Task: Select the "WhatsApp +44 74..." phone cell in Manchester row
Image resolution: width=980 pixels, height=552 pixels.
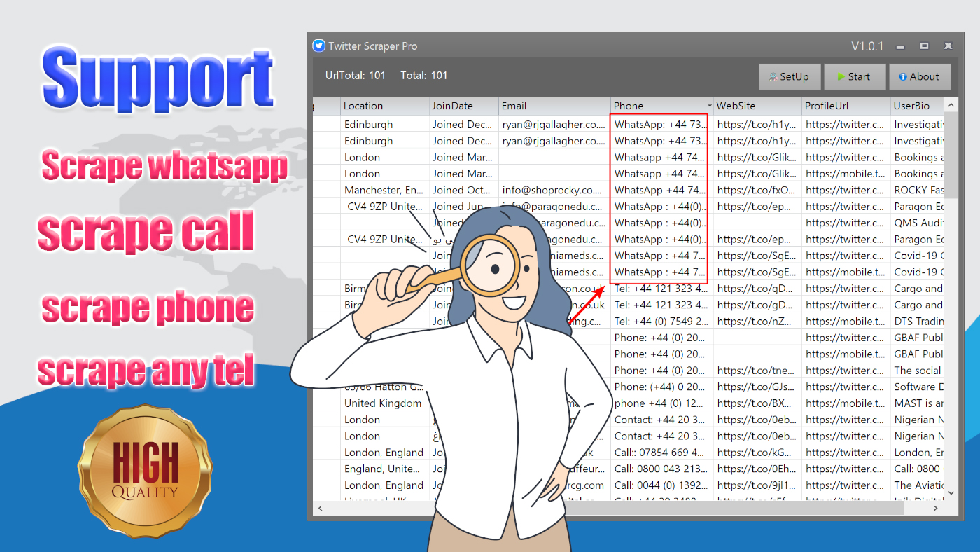Action: coord(662,190)
